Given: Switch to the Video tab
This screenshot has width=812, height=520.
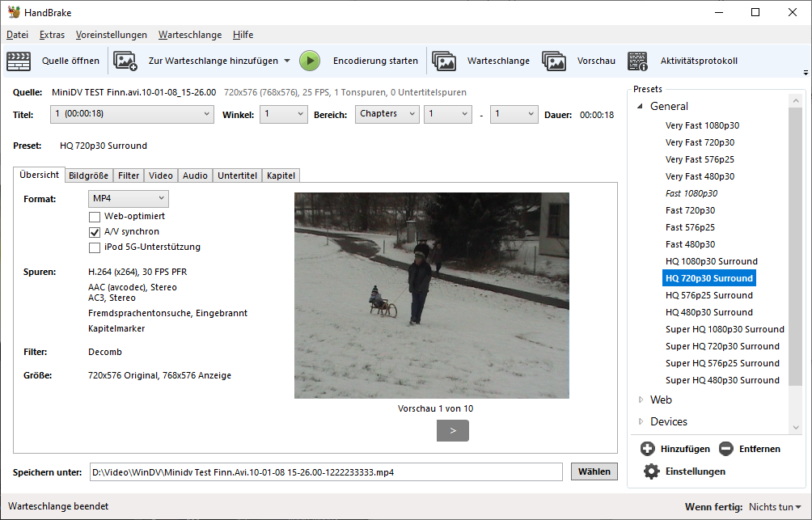Looking at the screenshot, I should [160, 175].
